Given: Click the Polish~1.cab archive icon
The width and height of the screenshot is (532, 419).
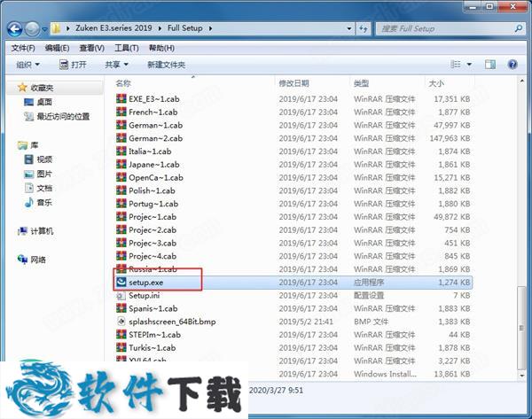Looking at the screenshot, I should [x=121, y=190].
